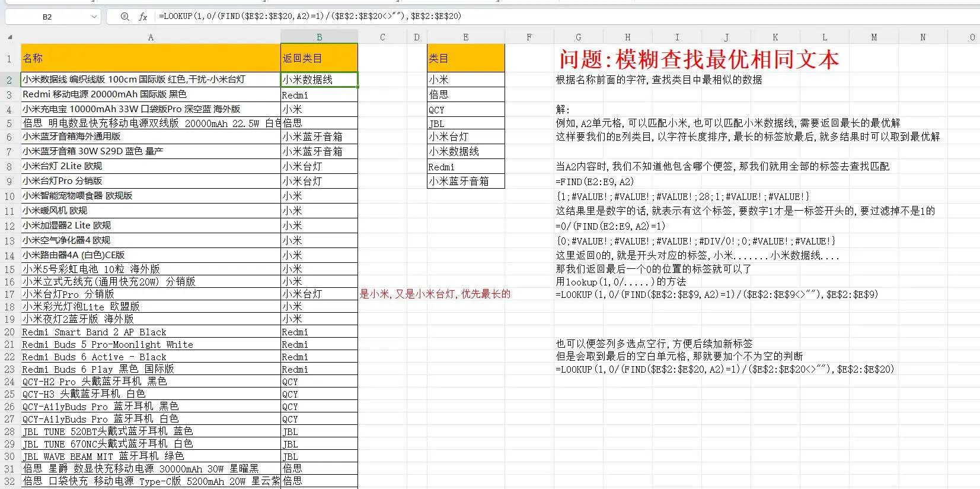
Task: Open the Name Box dropdown arrow
Action: 94,17
